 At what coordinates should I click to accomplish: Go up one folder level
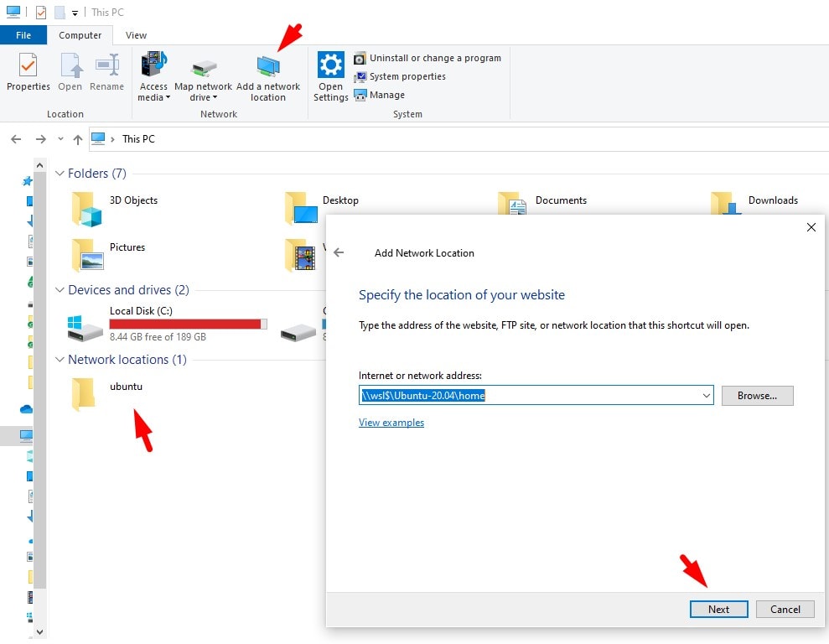(78, 139)
